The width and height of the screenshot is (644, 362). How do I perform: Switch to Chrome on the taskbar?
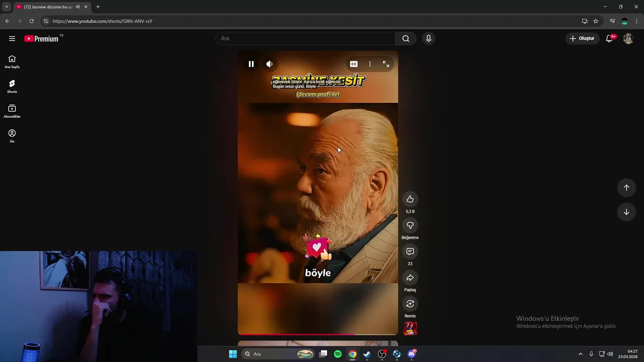(x=353, y=354)
